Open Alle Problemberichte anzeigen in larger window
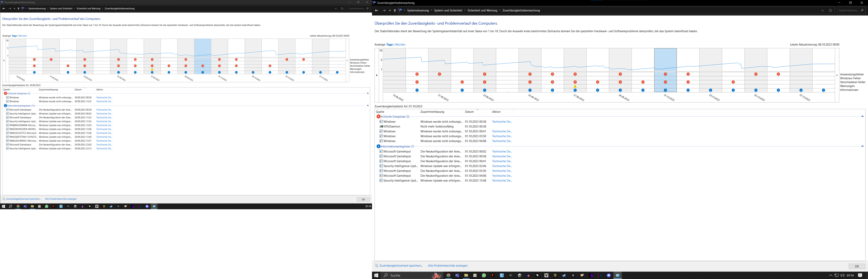The width and height of the screenshot is (868, 279). point(448,265)
